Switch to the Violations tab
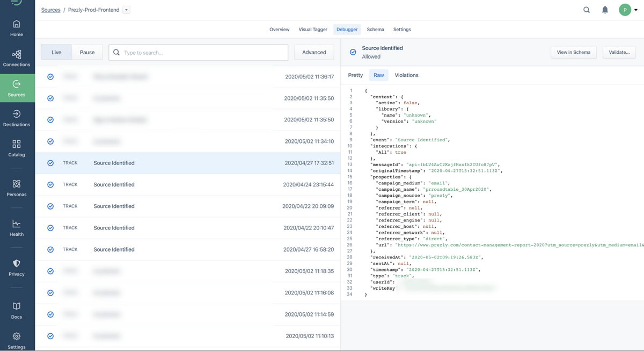644x352 pixels. tap(406, 75)
